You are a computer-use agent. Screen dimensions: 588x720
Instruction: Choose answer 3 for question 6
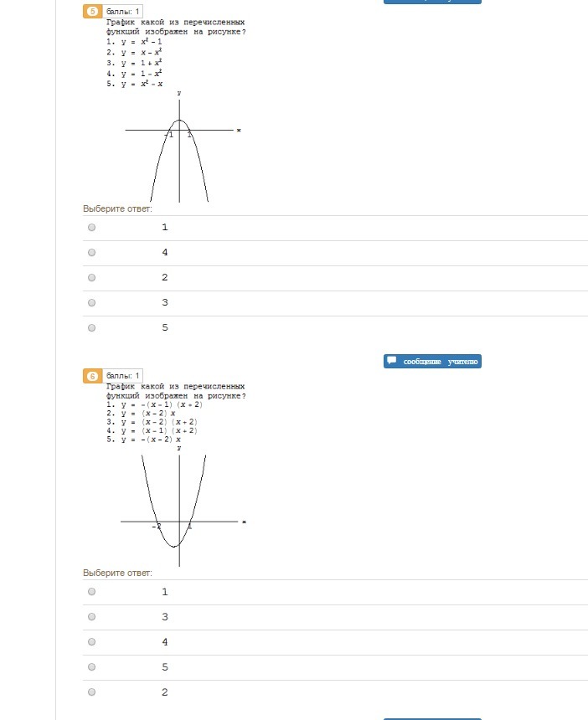pos(92,617)
